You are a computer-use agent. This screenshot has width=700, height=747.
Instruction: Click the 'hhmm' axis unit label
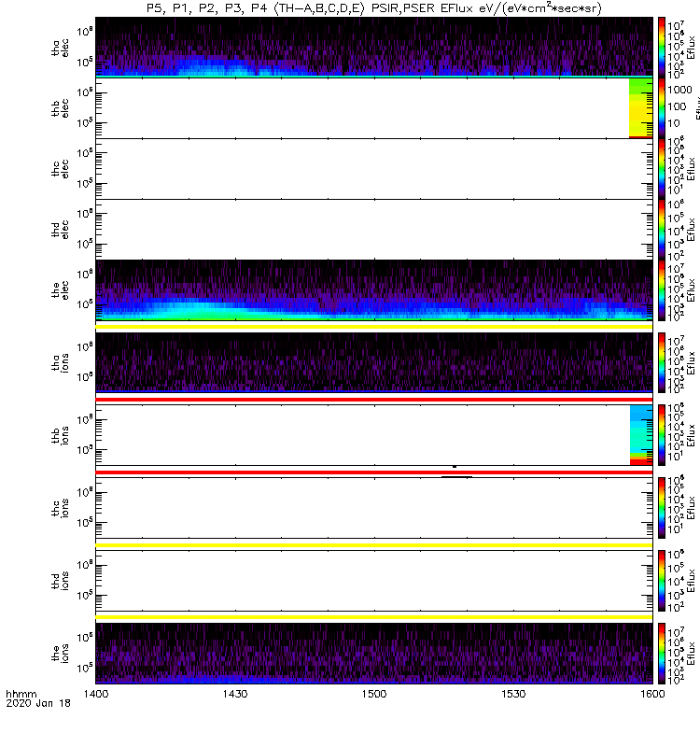21,694
